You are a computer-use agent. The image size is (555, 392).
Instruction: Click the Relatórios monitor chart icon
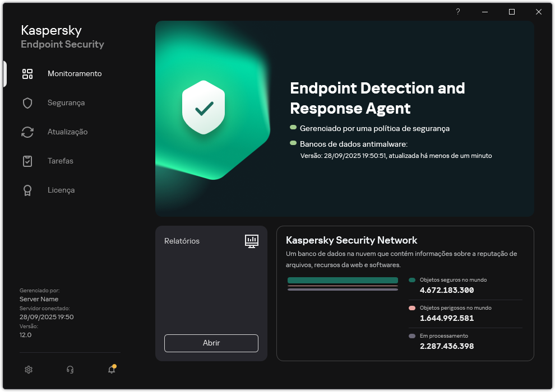click(252, 241)
